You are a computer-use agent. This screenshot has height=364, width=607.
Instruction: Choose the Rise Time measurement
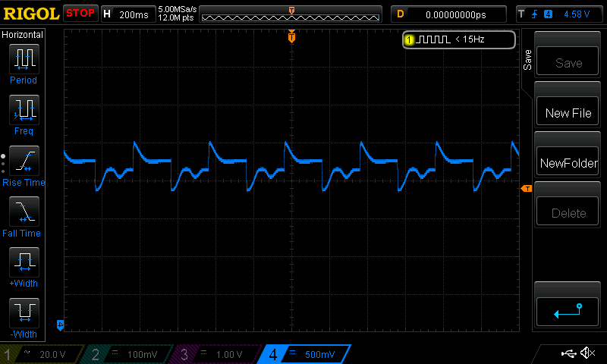[x=24, y=165]
